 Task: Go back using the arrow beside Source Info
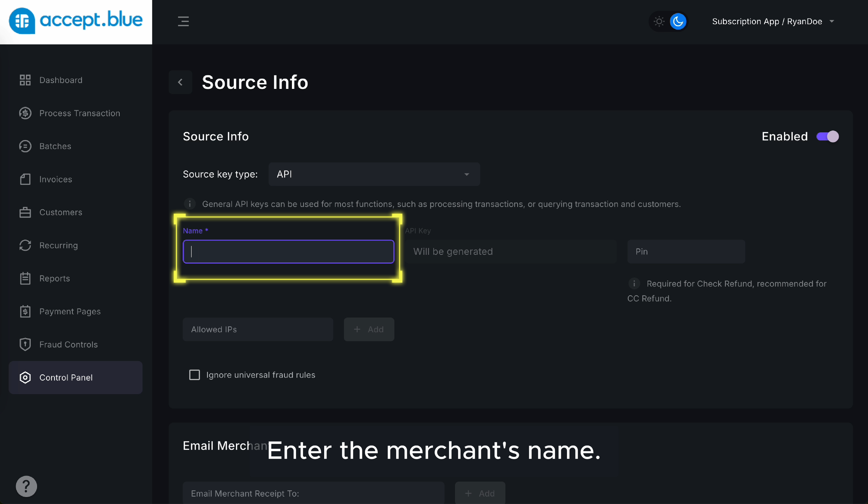coord(181,82)
